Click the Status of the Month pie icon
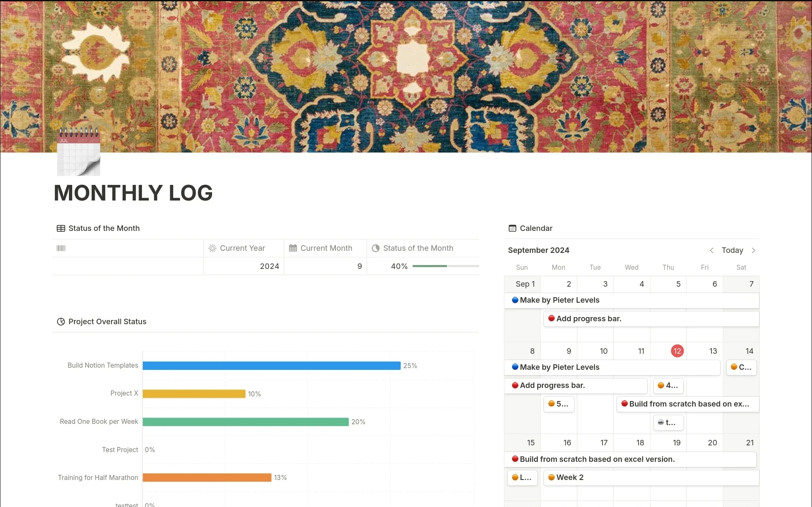 tap(376, 248)
